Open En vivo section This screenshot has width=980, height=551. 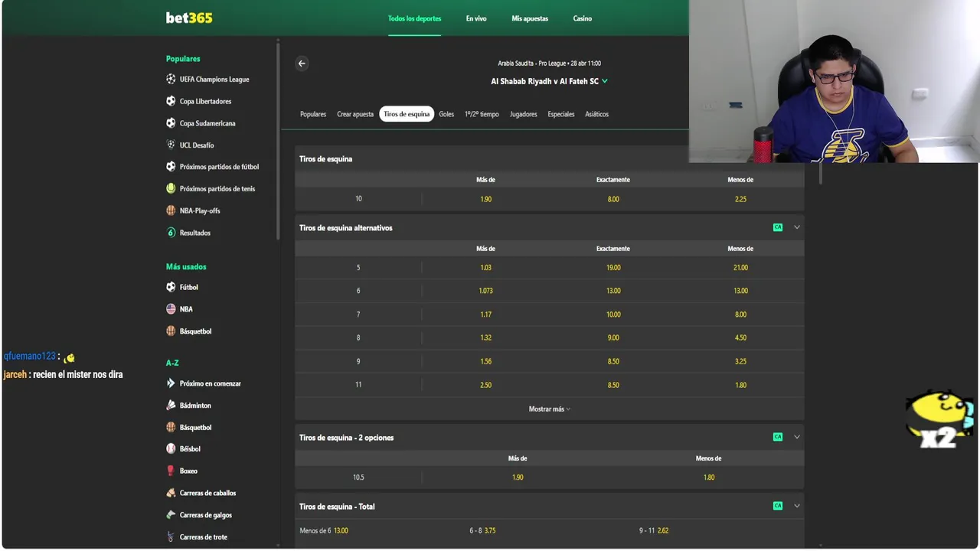(476, 18)
